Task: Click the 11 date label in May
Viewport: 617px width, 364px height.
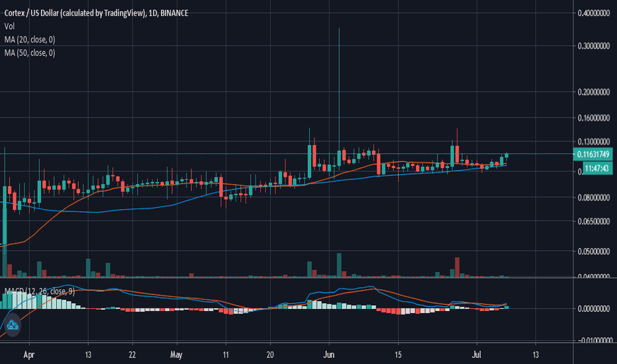Action: (226, 355)
